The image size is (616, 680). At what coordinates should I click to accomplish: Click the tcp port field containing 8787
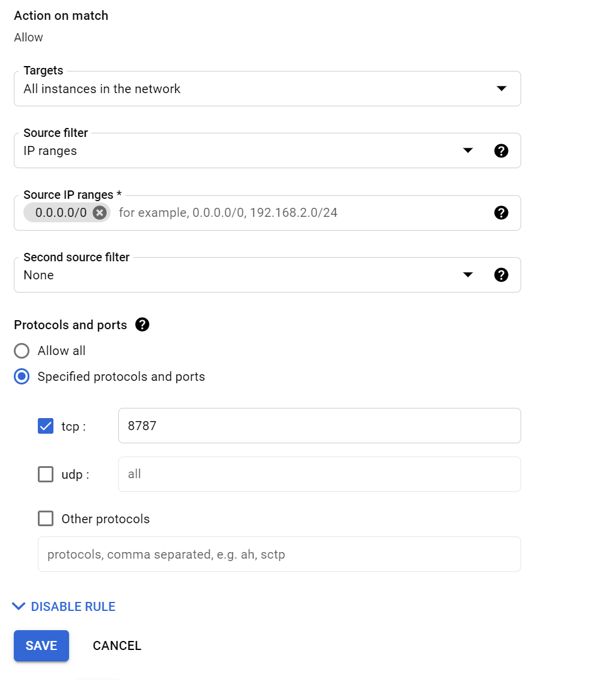(x=319, y=426)
